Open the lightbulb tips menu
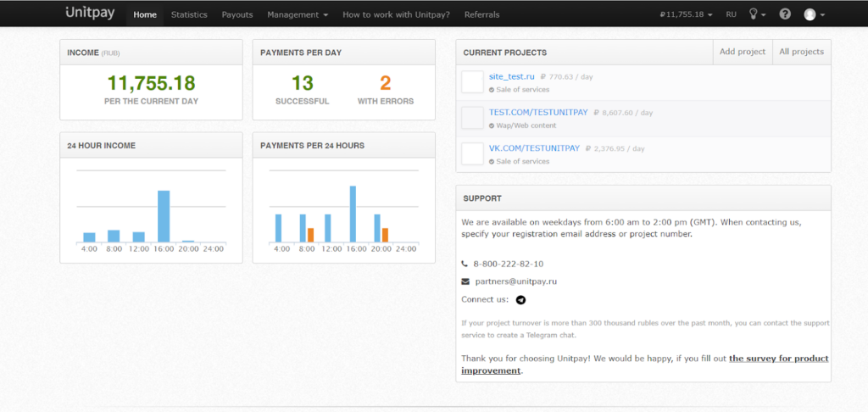 757,14
